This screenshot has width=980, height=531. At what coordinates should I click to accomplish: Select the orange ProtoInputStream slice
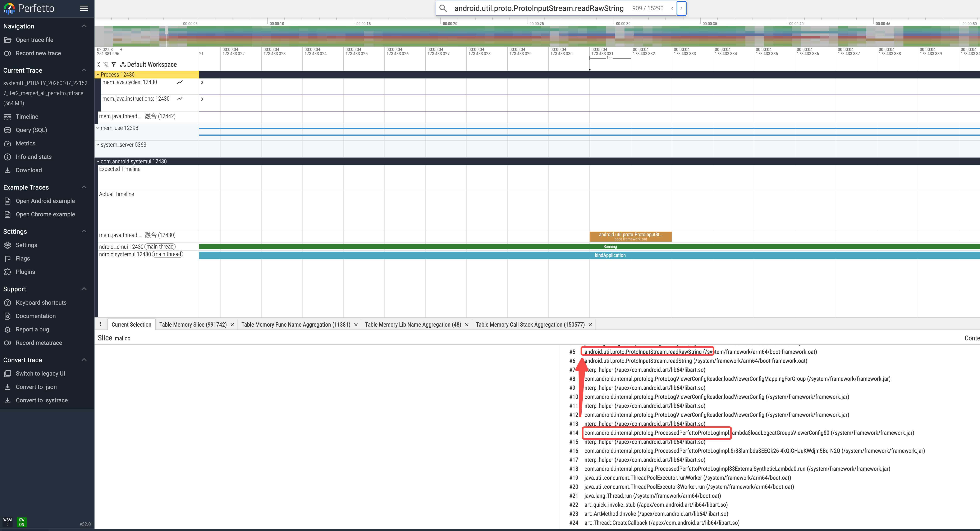point(630,236)
